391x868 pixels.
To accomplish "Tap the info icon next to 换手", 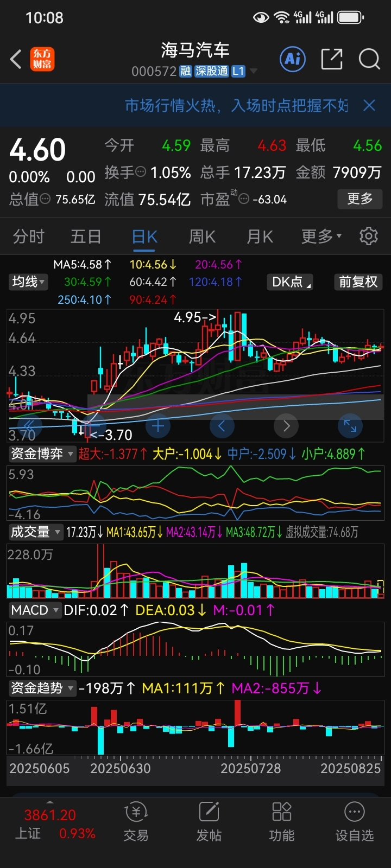I will coord(141,172).
